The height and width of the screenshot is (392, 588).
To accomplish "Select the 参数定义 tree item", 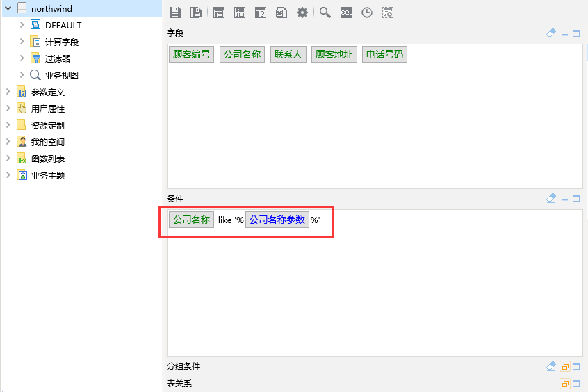I will [x=48, y=92].
